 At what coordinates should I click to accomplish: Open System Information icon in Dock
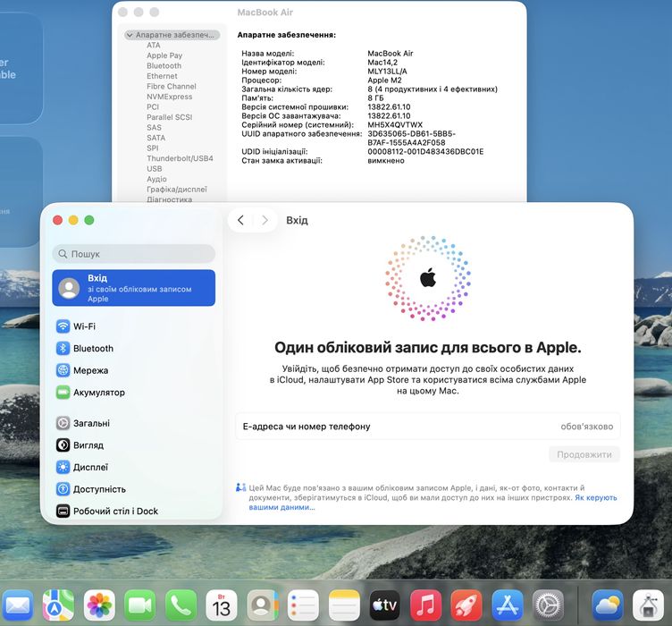(649, 605)
